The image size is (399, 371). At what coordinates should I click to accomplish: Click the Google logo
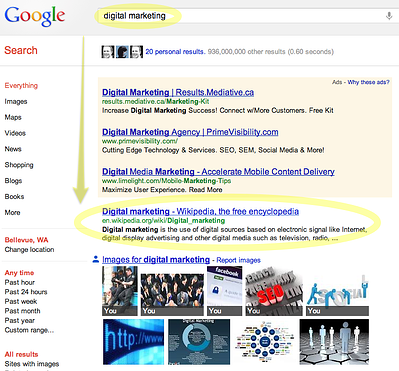(x=35, y=16)
